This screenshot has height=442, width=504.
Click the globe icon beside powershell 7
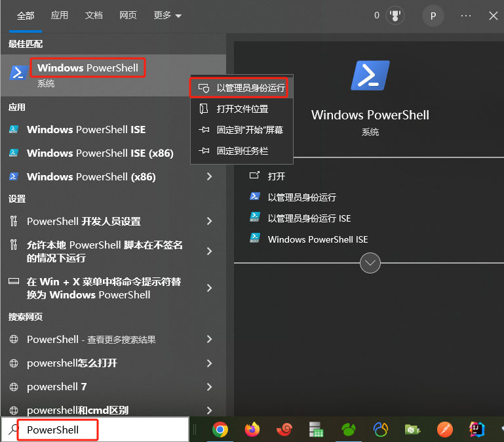(14, 387)
